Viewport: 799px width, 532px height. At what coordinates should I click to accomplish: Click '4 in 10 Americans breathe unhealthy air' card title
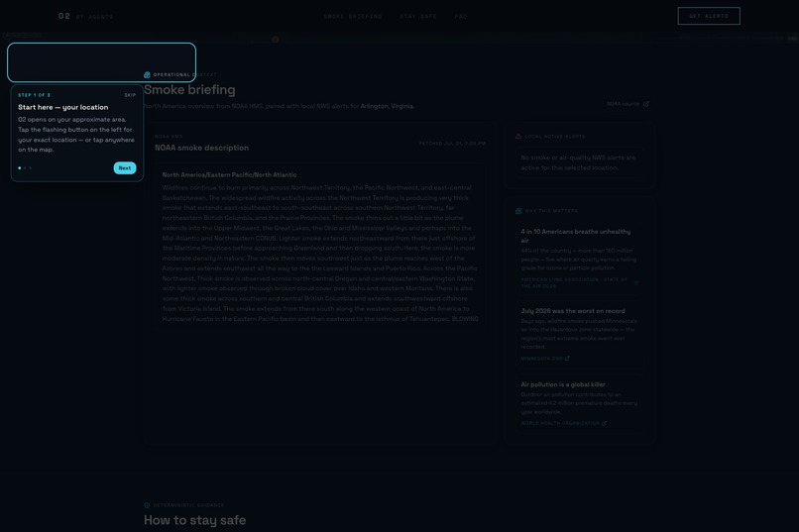pyautogui.click(x=576, y=236)
